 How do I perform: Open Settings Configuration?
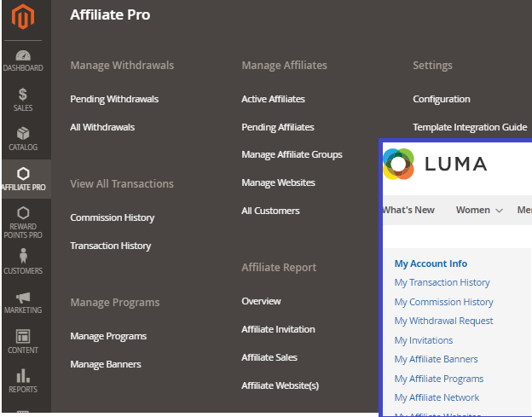pyautogui.click(x=442, y=99)
